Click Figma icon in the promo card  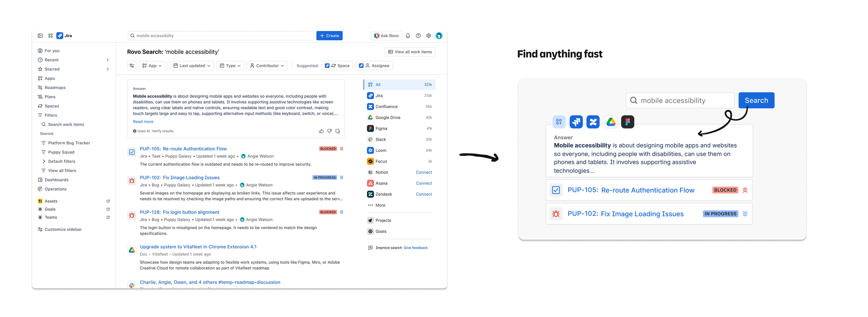pyautogui.click(x=628, y=122)
